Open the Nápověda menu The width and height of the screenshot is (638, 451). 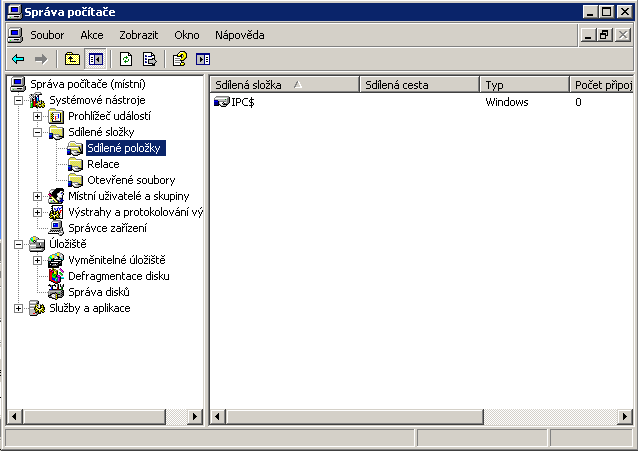[x=240, y=35]
